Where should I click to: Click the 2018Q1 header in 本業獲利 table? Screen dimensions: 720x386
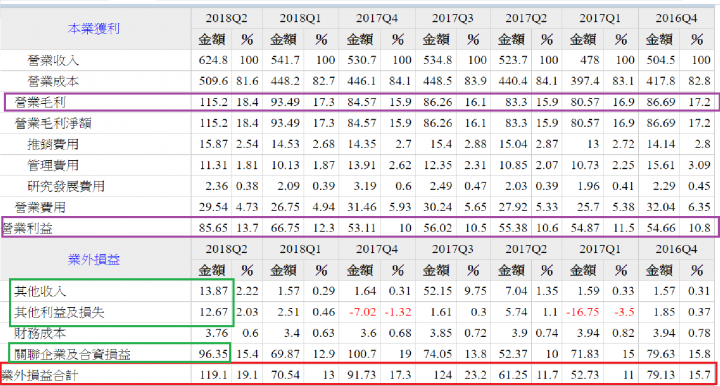[x=300, y=18]
